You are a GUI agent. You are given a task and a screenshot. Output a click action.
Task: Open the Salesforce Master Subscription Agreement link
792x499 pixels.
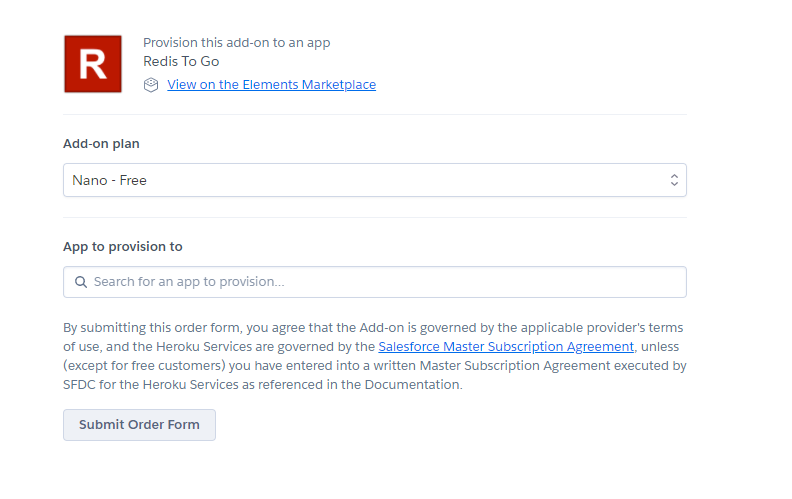click(x=506, y=347)
